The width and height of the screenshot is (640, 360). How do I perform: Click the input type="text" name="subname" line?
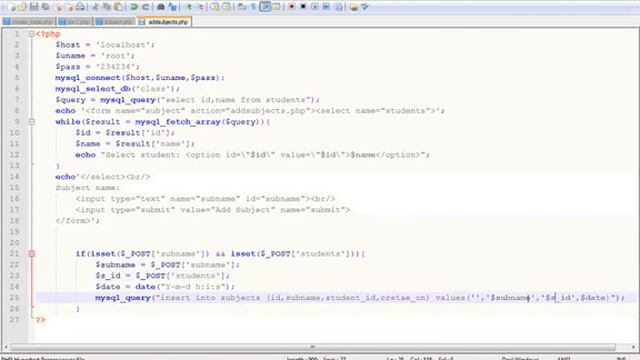click(x=205, y=199)
